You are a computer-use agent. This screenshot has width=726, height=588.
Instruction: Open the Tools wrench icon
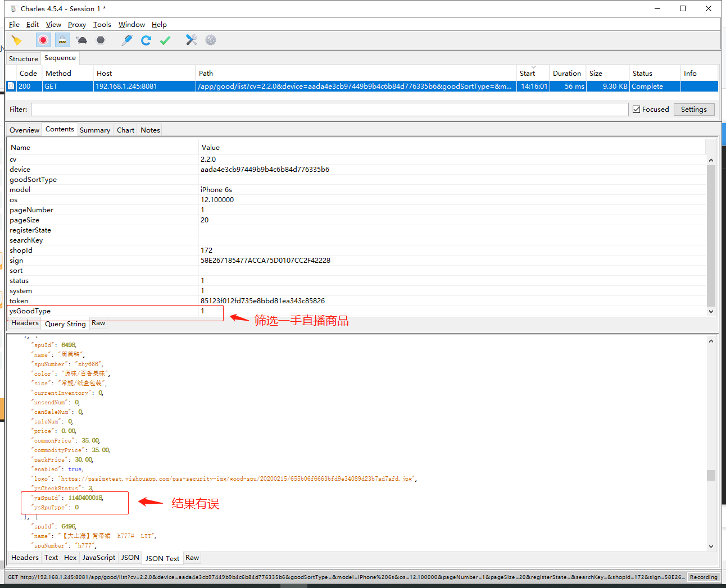tap(192, 40)
